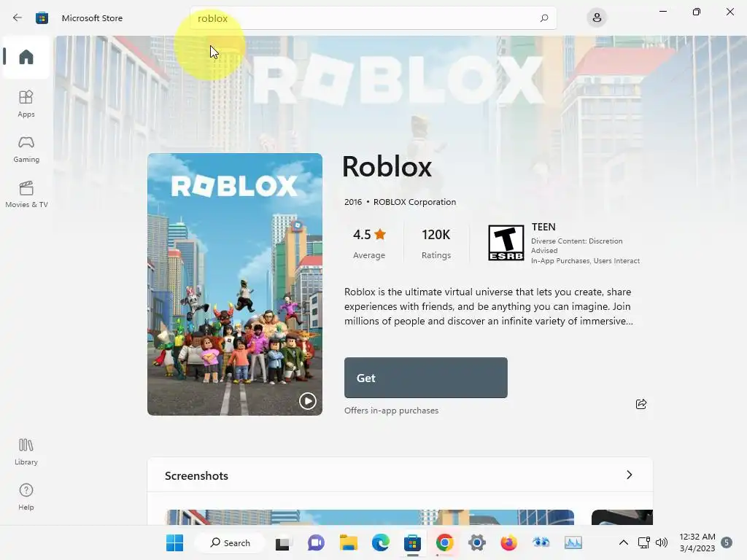Open Settings gear on the taskbar
747x560 pixels.
click(x=477, y=542)
